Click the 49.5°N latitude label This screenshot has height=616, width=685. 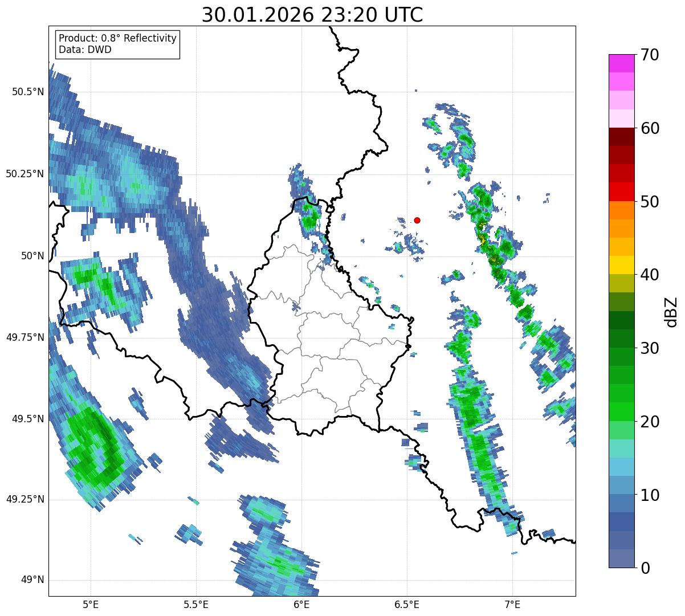pos(27,419)
